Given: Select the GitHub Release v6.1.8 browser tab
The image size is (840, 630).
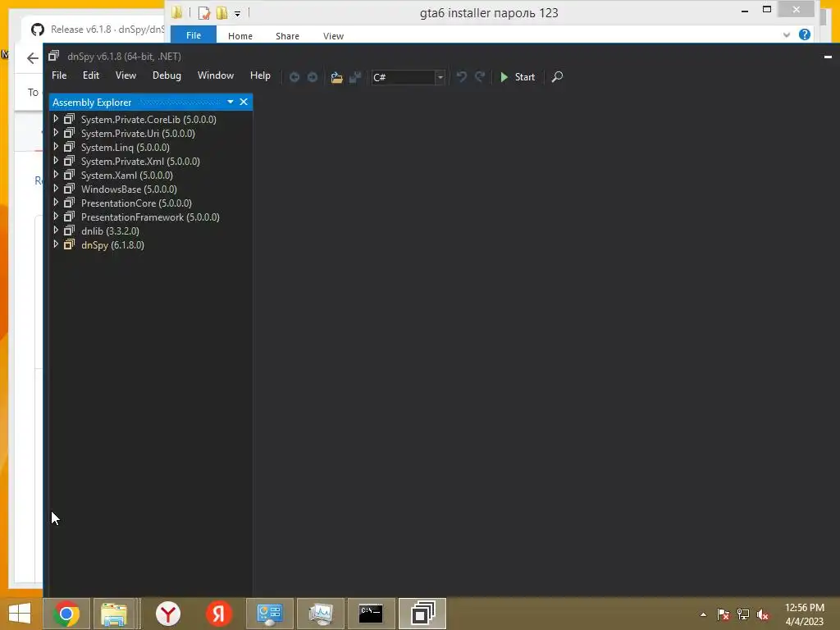Looking at the screenshot, I should click(97, 30).
